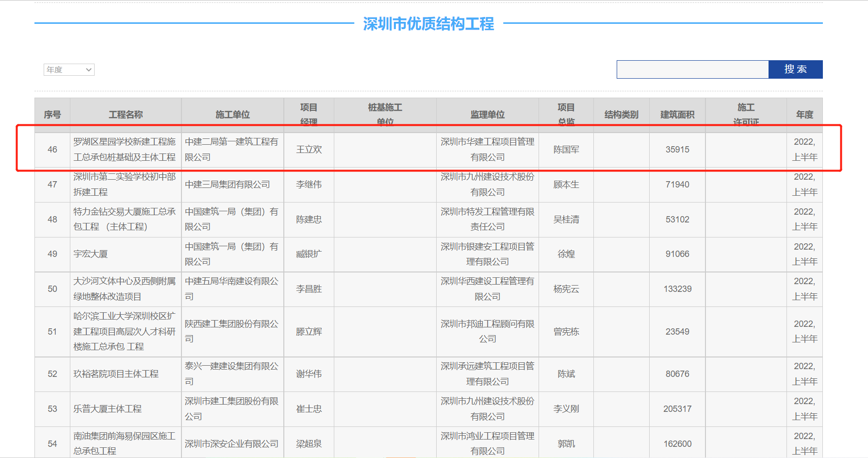Click the 宇宏大厦 project name

[91, 254]
